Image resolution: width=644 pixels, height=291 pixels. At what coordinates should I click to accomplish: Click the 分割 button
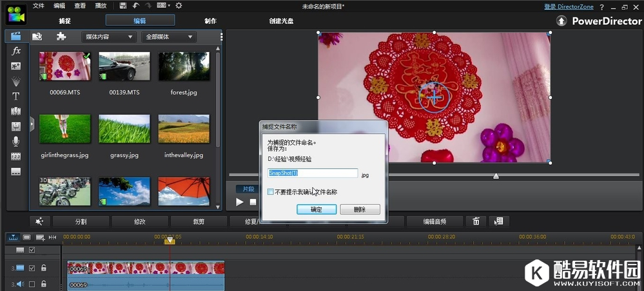[x=81, y=221]
